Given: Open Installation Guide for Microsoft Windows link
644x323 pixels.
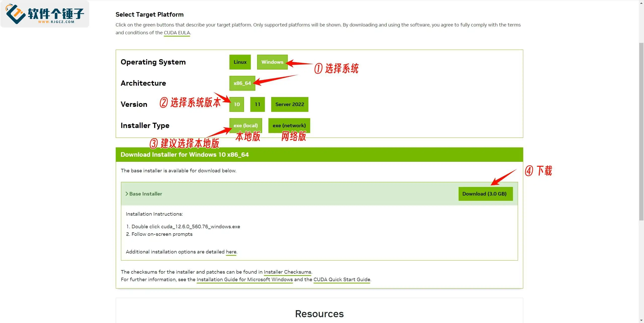Looking at the screenshot, I should (245, 279).
